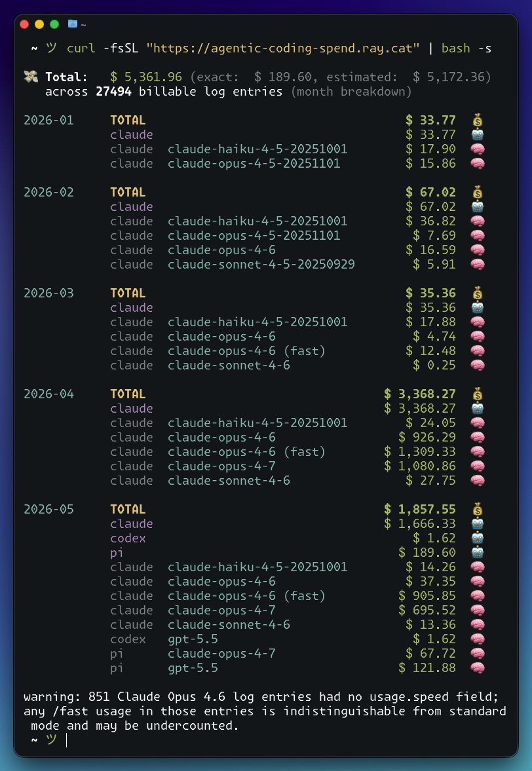Click the robot icon beside $ 3,368.27 claude
The width and height of the screenshot is (532, 771).
[478, 409]
